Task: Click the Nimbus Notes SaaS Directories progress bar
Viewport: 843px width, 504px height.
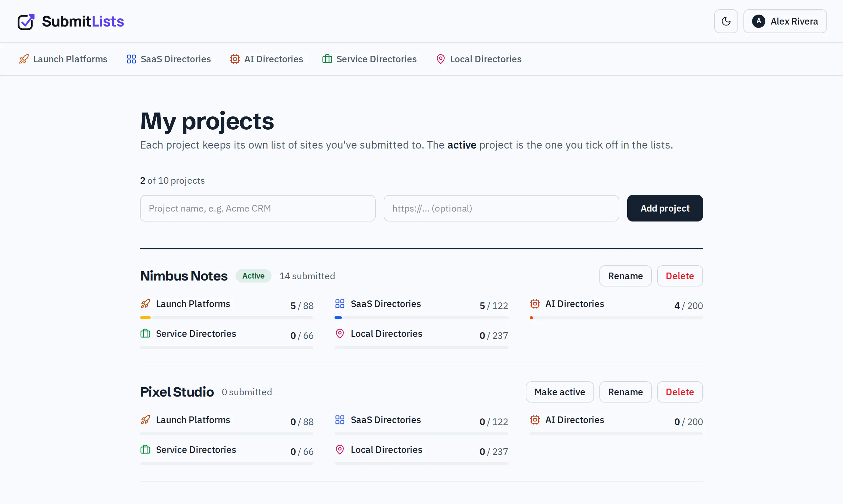Action: click(421, 318)
